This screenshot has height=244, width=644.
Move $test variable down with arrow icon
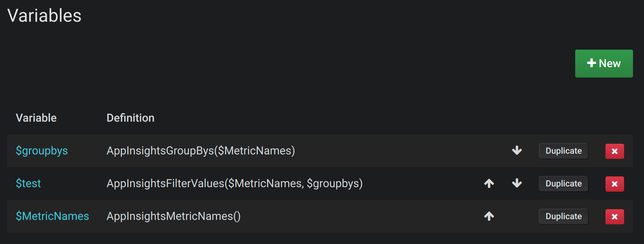coord(516,184)
